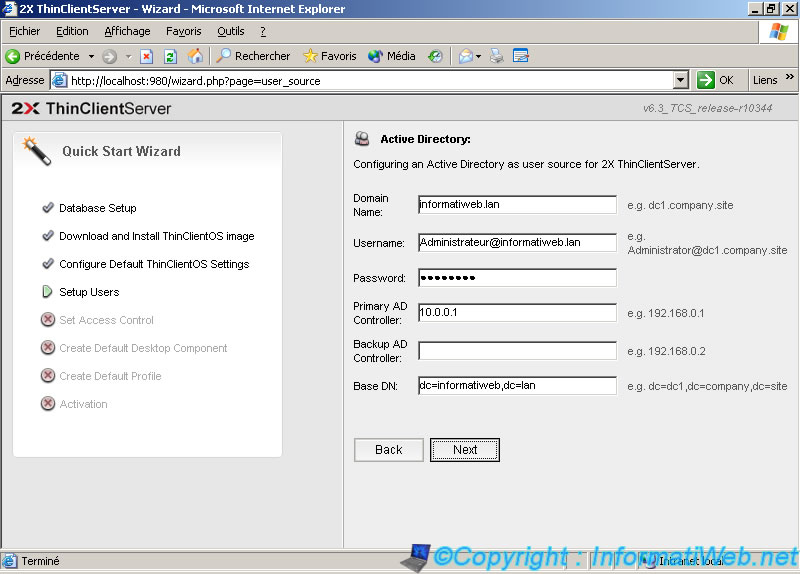The height and width of the screenshot is (574, 800).
Task: Open the Favoris menu
Action: tap(184, 32)
